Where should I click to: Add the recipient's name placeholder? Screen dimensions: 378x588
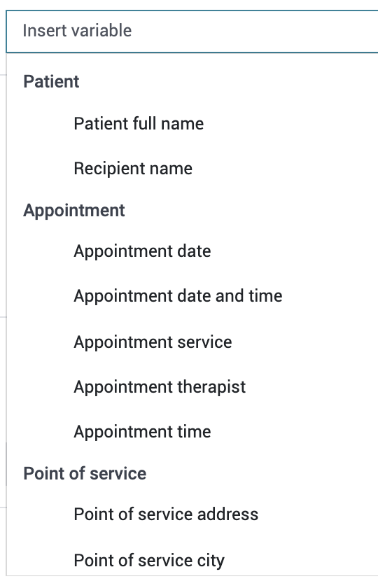pos(192,169)
